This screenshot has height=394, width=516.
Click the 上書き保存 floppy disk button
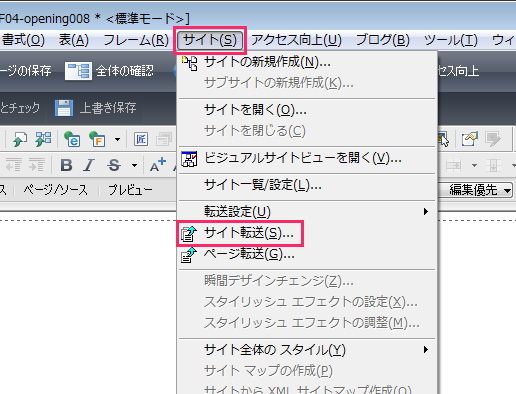(x=96, y=108)
